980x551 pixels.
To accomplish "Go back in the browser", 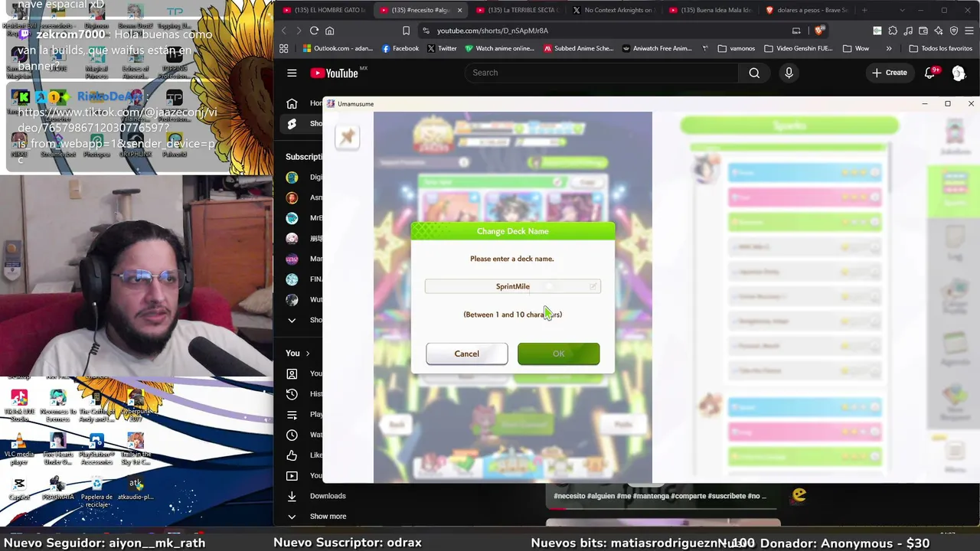I will (283, 31).
